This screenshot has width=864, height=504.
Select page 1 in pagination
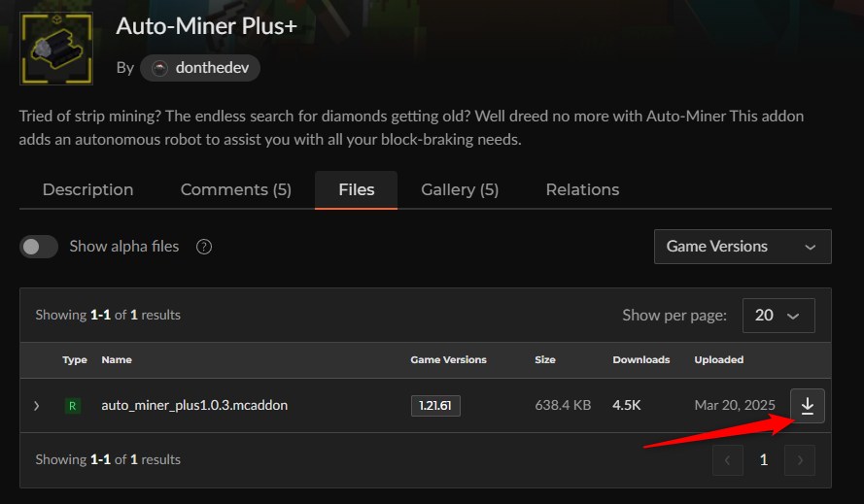coord(764,460)
